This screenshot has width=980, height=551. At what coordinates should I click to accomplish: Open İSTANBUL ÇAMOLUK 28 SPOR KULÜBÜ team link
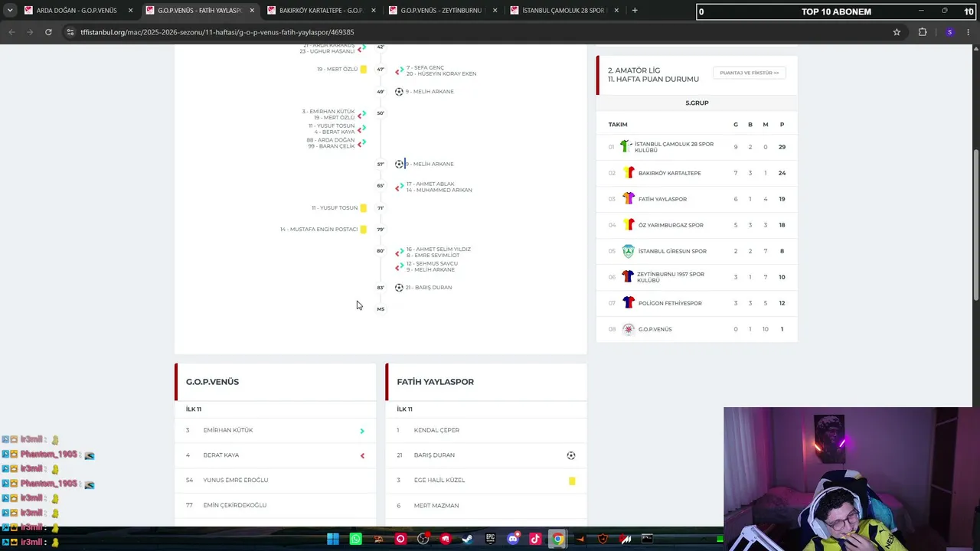click(x=674, y=147)
